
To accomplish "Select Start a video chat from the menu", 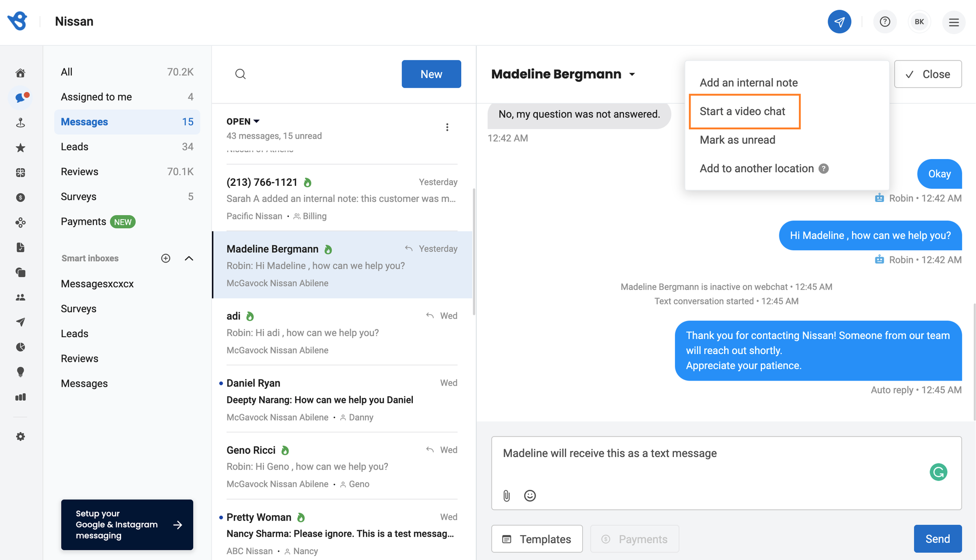I will 742,111.
